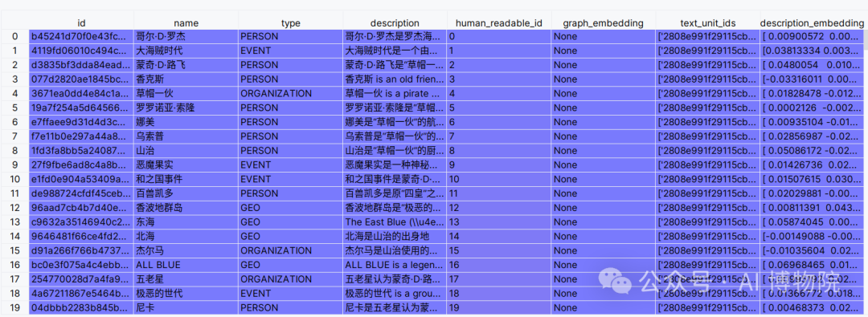
Task: Click type cell 'ORGANIZATION' in 草帽一伙 row
Action: pyautogui.click(x=291, y=93)
